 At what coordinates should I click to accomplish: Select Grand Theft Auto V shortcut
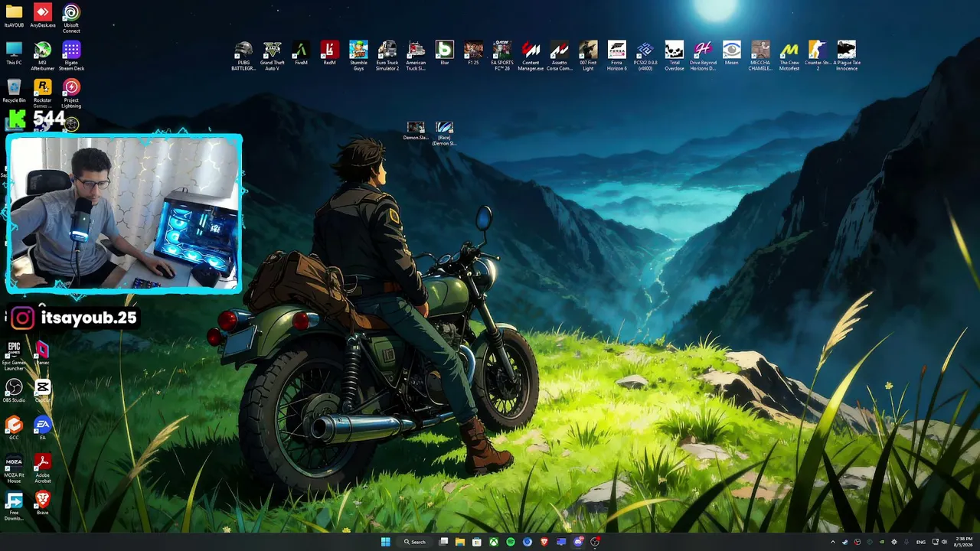[x=272, y=56]
